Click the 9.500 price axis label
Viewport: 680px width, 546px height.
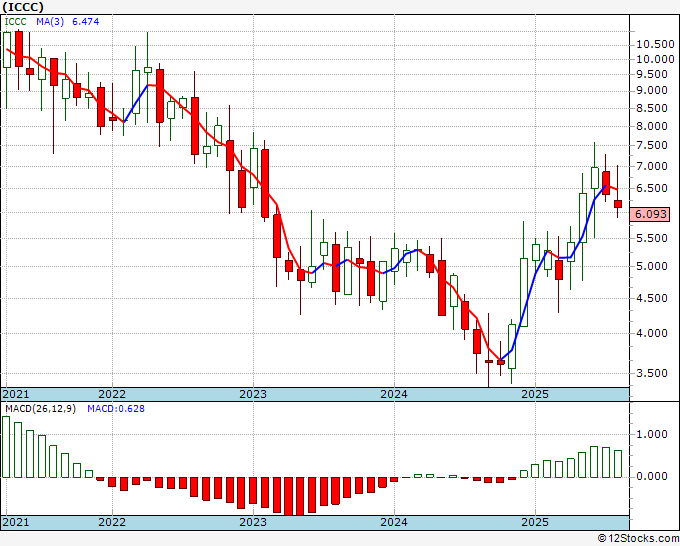pyautogui.click(x=651, y=74)
